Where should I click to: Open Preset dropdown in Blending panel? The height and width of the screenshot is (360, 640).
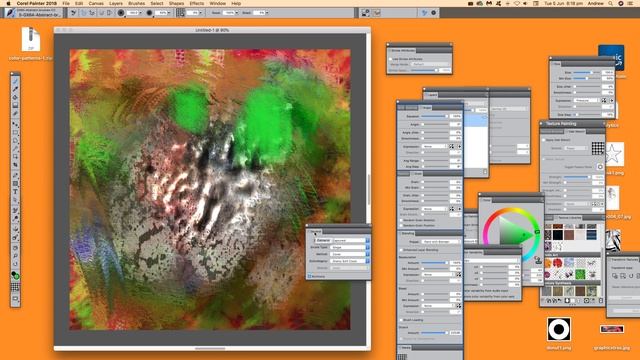(x=441, y=242)
